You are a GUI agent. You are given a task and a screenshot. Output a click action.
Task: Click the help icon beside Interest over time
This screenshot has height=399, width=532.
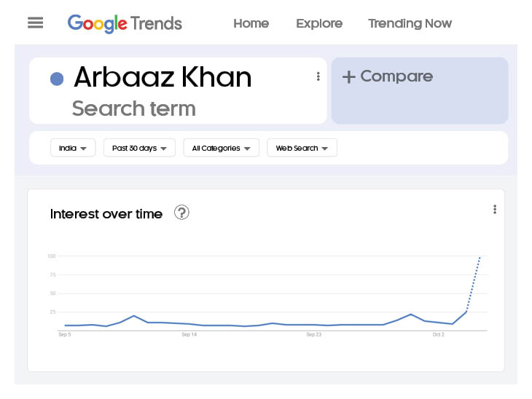pos(181,213)
